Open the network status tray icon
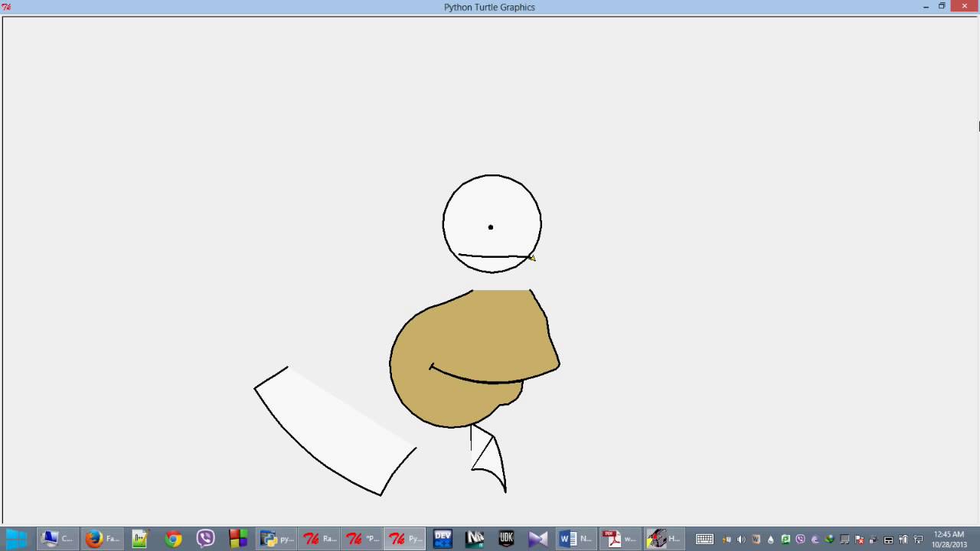Screen dimensions: 980x551 click(918, 539)
